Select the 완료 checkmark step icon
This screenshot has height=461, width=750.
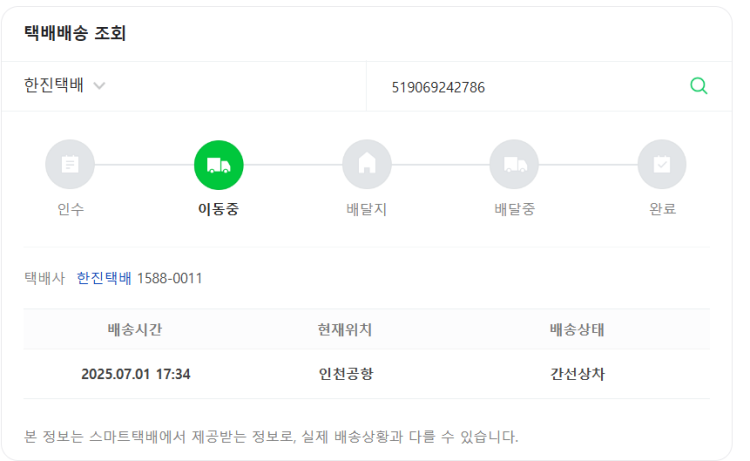tap(662, 165)
